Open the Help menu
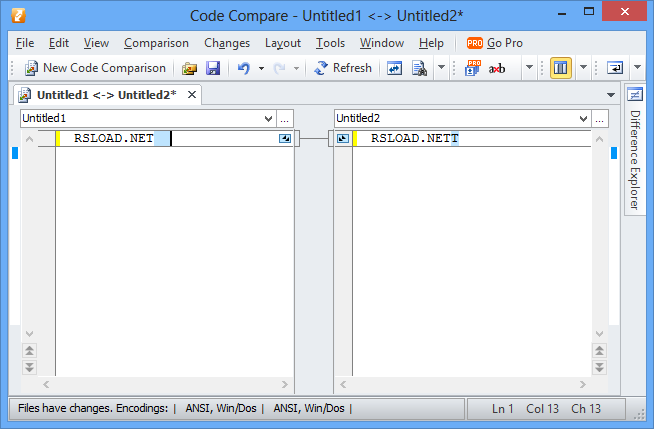 click(431, 43)
